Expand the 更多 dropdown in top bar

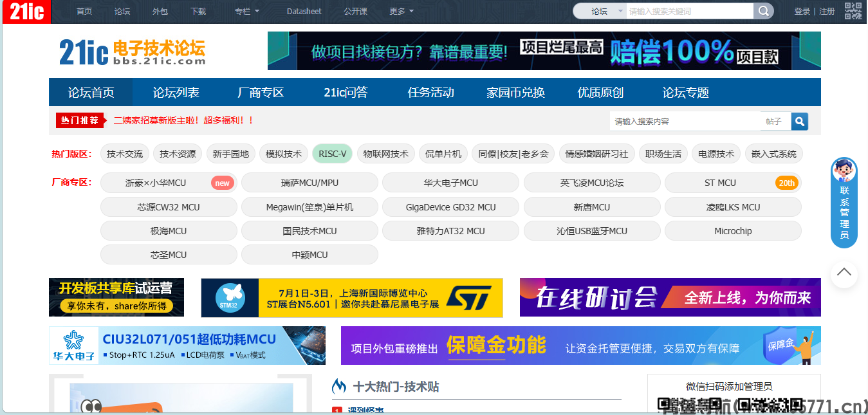402,11
